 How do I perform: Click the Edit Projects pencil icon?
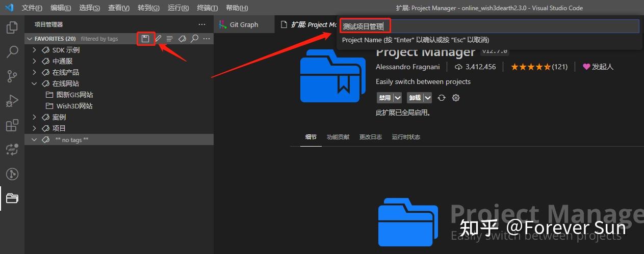tap(158, 39)
